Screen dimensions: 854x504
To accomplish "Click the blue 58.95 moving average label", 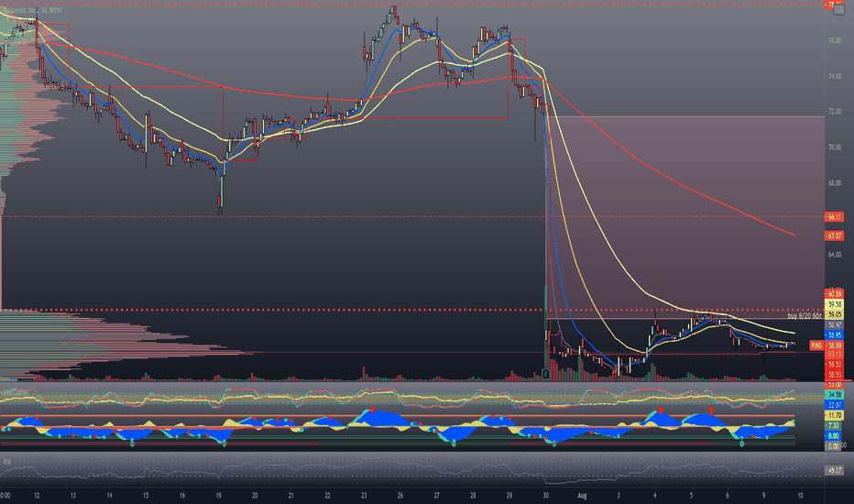I will (x=835, y=335).
